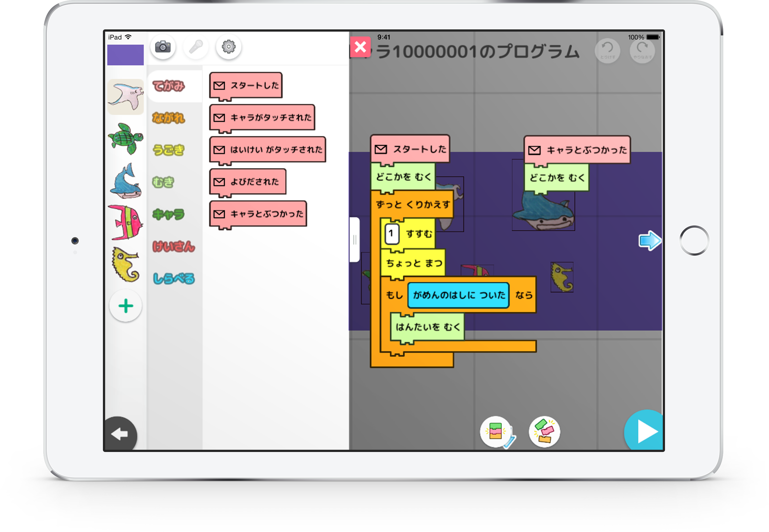Image resolution: width=769 pixels, height=532 pixels.
Task: Select the yellow seahorse character thumbnail
Action: pos(126,264)
